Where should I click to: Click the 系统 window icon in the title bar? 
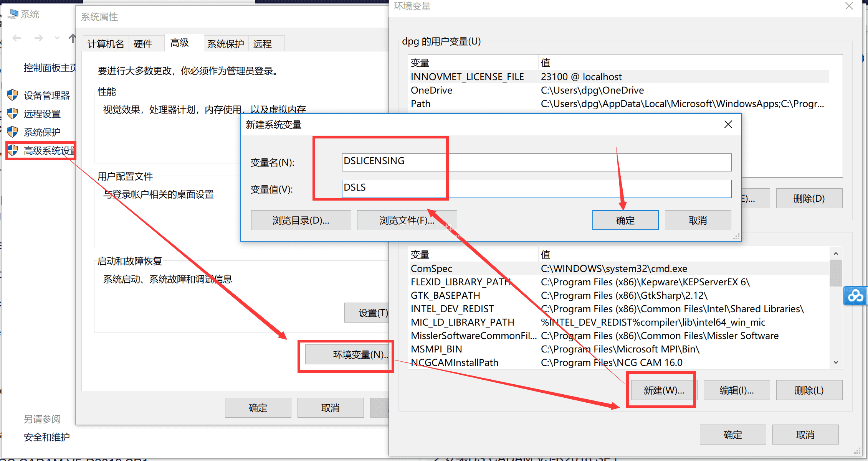pyautogui.click(x=13, y=13)
